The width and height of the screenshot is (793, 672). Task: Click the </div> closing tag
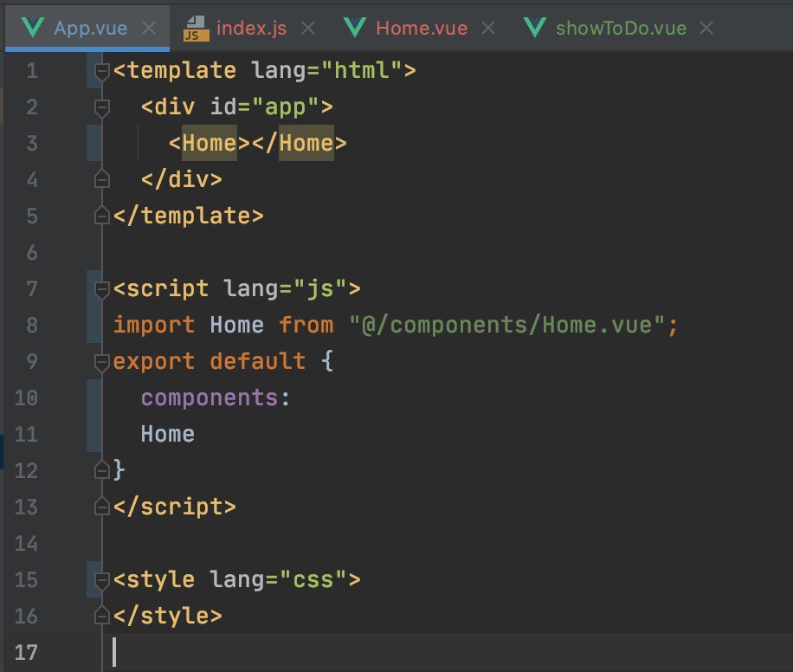[182, 179]
